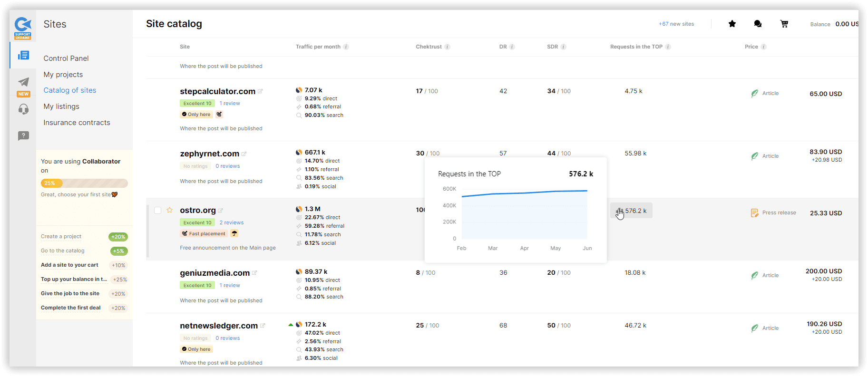868x376 pixels.
Task: Click the Excellent 10 badge on stepcalculator.com
Action: pyautogui.click(x=197, y=103)
